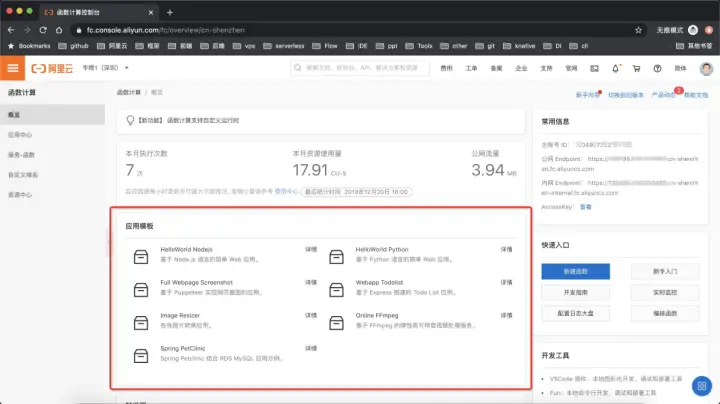
Task: Open the serverless bookmarks folder
Action: pos(284,46)
